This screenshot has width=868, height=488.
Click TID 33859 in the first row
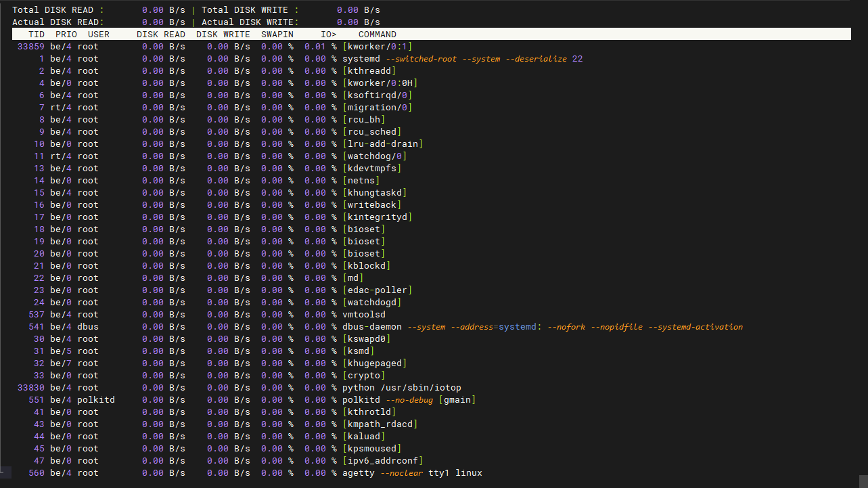[31, 47]
